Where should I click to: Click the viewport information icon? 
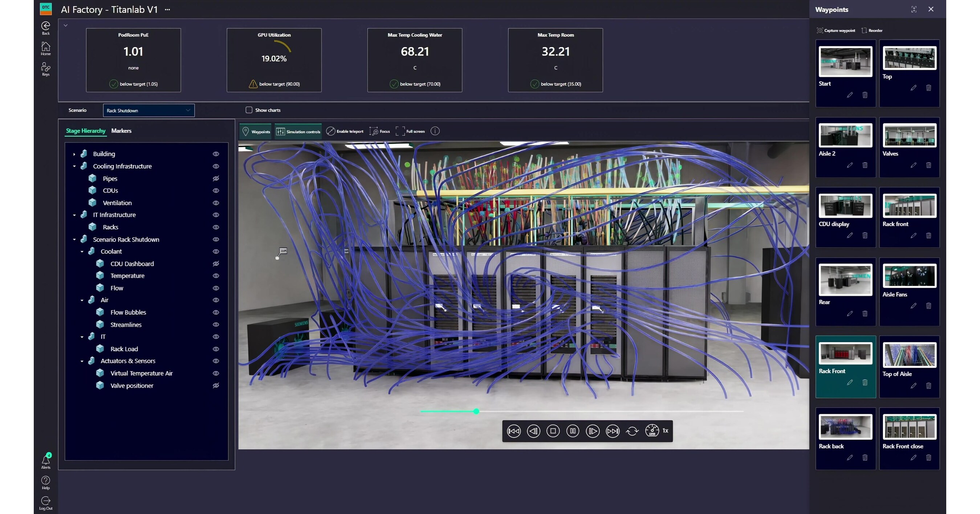435,131
